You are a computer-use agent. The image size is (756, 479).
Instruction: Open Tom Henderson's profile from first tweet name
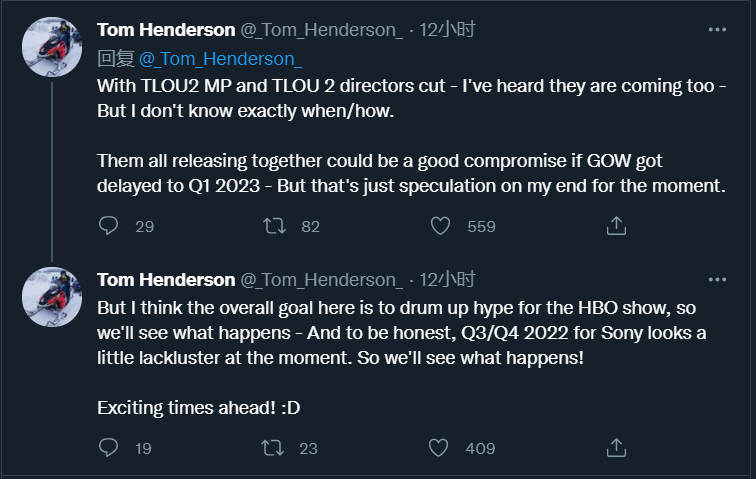point(166,30)
